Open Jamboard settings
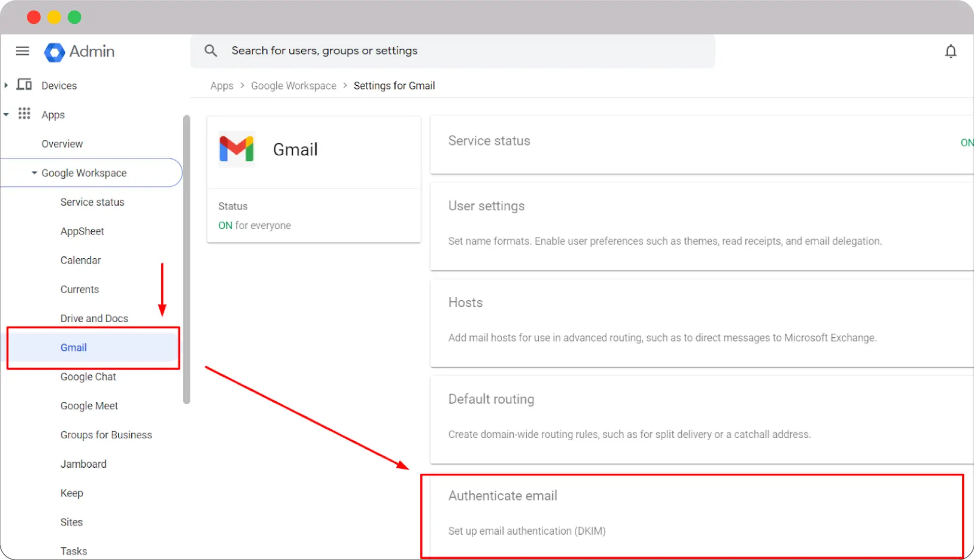The width and height of the screenshot is (974, 560). tap(83, 464)
